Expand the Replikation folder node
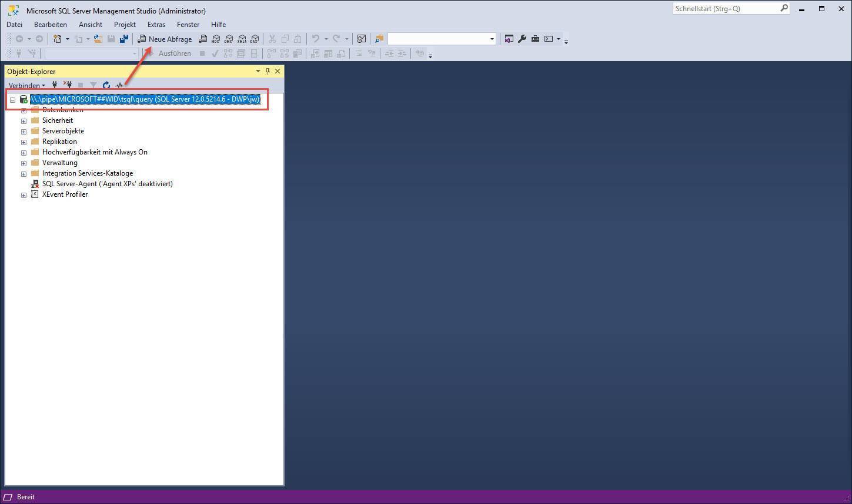The height and width of the screenshot is (504, 852). pos(24,142)
